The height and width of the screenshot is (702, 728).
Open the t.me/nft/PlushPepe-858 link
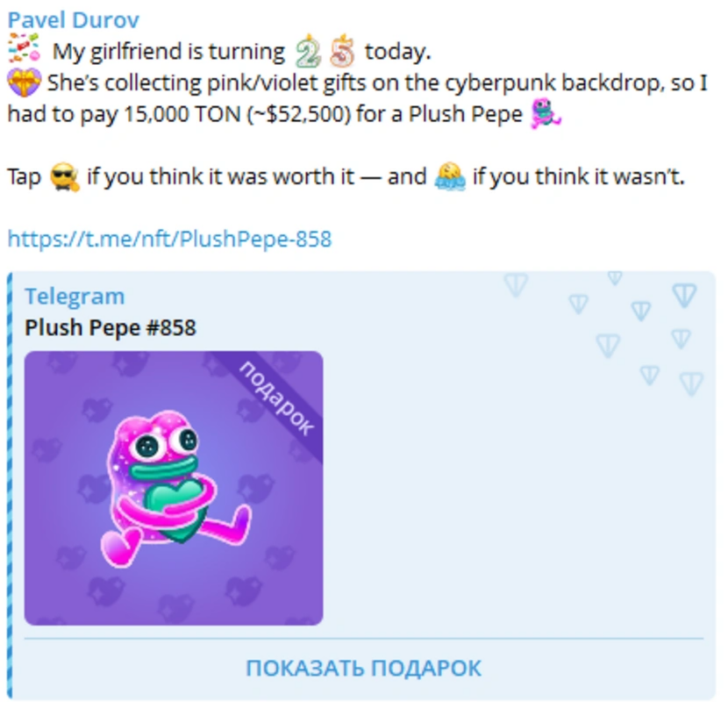click(169, 240)
